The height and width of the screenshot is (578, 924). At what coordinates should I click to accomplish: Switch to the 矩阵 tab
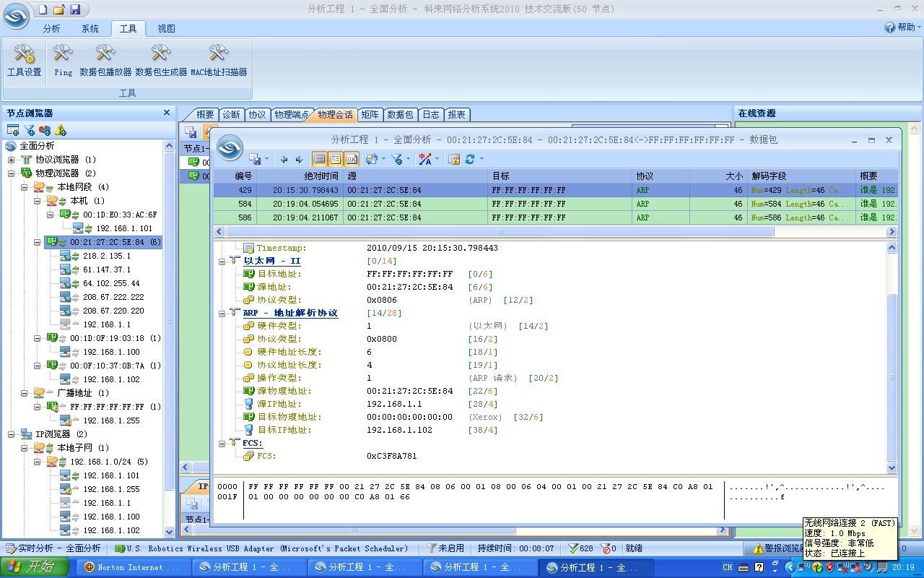[370, 114]
